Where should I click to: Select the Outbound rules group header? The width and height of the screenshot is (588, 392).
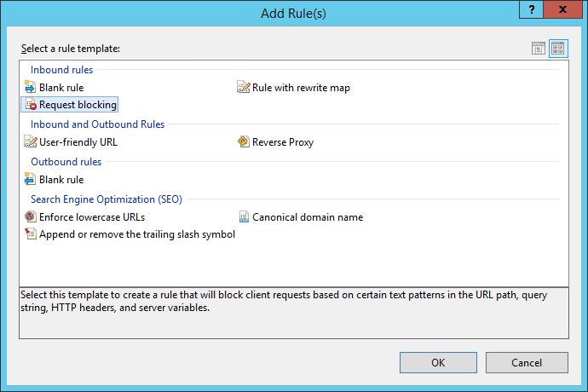coord(66,162)
